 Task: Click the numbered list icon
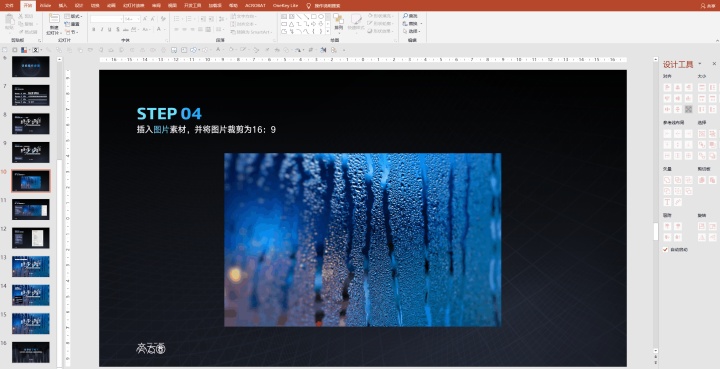point(189,19)
